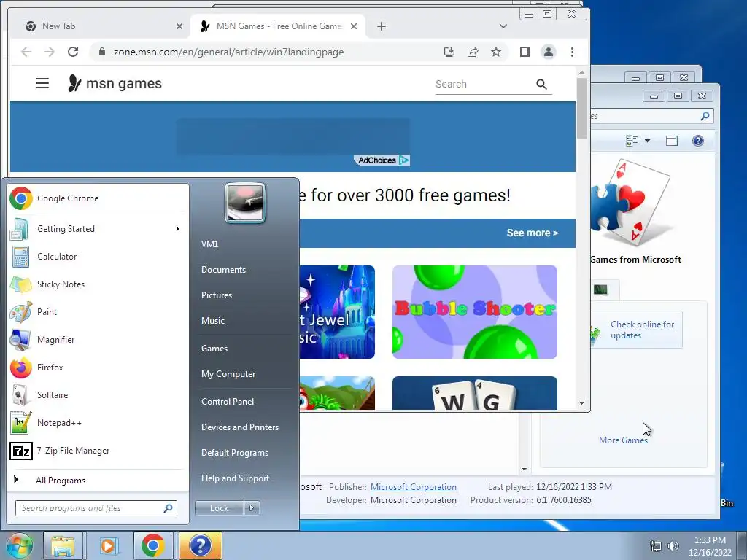Go back in Chrome
This screenshot has height=560, width=747.
pos(26,52)
